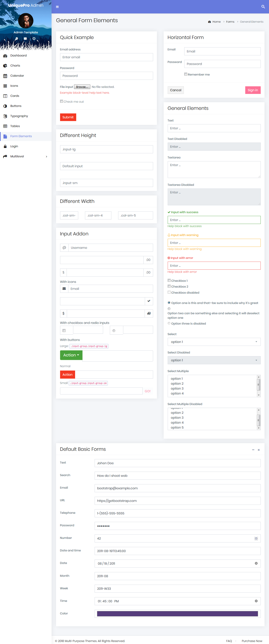Screen dimensions: 269x644
Task: Click the power-off icon under profile avatar
Action: tap(34, 39)
